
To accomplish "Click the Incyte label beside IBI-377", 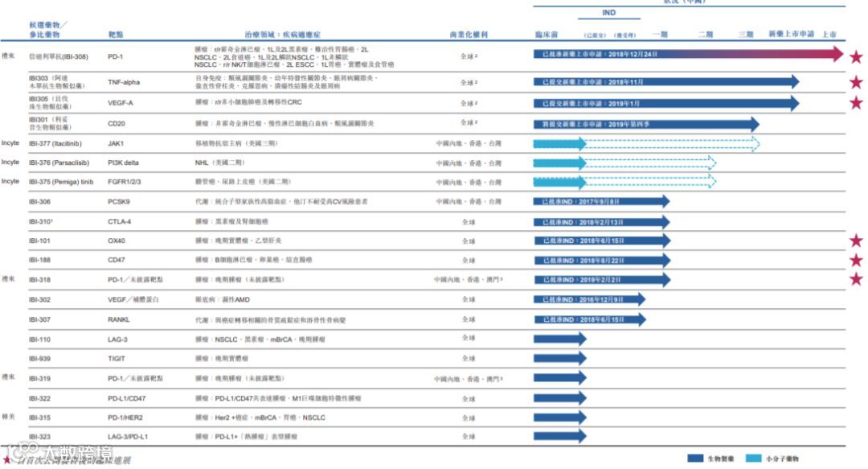I will [10, 143].
